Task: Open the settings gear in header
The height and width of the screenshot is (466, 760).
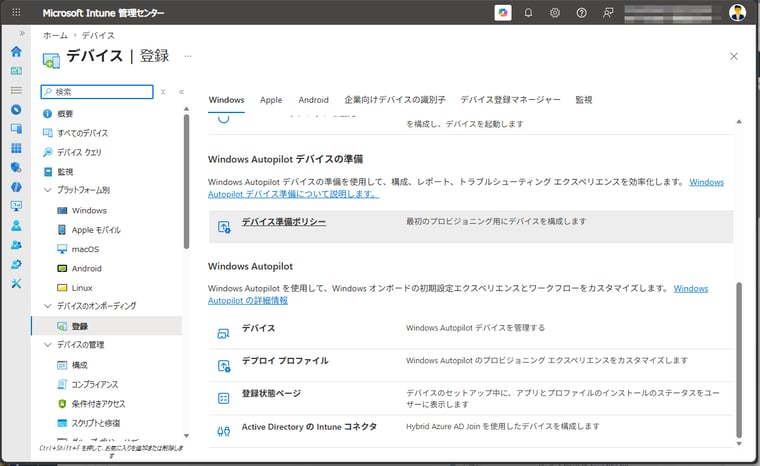Action: pos(554,13)
